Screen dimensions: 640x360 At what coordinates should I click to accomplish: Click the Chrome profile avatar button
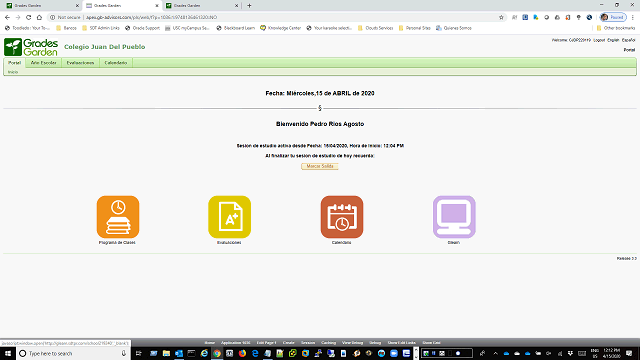[613, 18]
